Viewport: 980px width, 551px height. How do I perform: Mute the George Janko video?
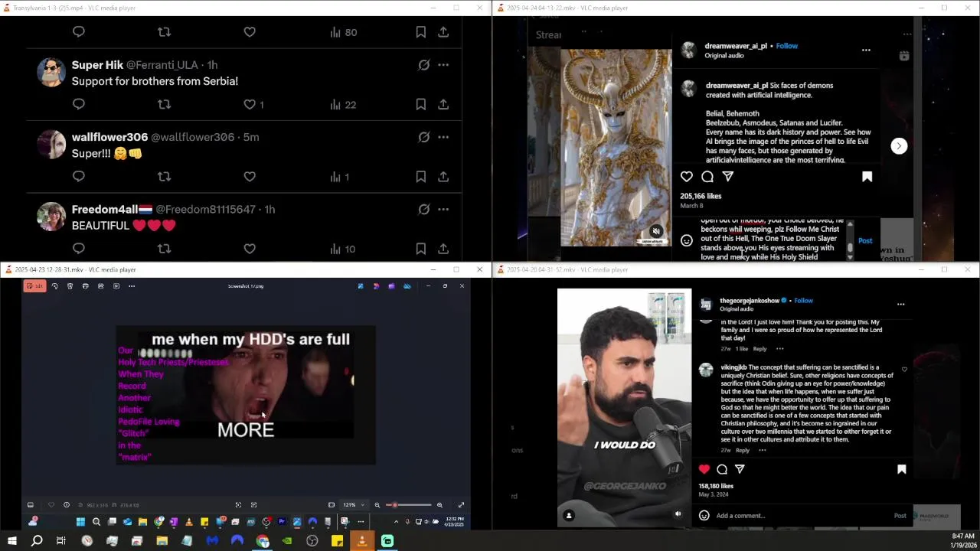click(x=678, y=514)
